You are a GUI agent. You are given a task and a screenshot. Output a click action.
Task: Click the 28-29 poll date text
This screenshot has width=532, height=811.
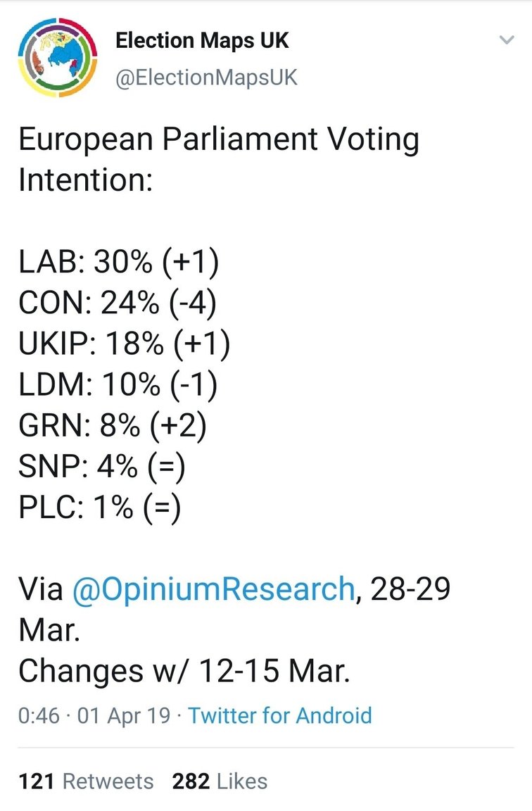point(410,589)
